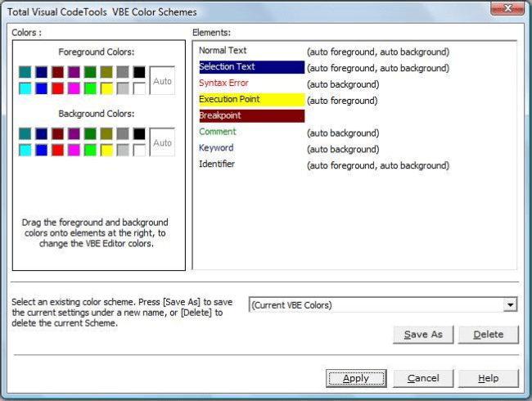Viewport: 532px width, 401px height.
Task: Open the color scheme dropdown arrow
Action: (x=510, y=304)
